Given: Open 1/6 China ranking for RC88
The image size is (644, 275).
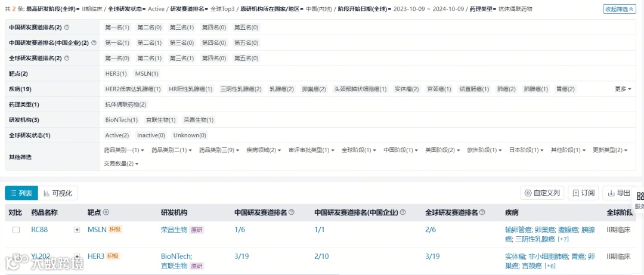Looking at the screenshot, I should (240, 230).
